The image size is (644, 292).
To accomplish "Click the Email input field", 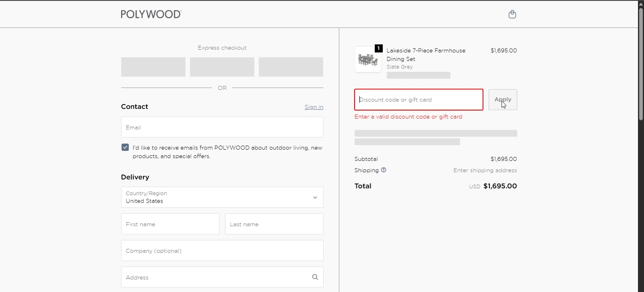I will [x=222, y=127].
